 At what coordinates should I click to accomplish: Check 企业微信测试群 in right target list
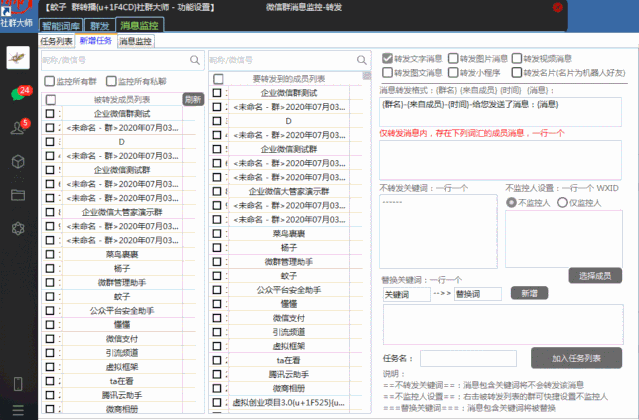point(217,149)
